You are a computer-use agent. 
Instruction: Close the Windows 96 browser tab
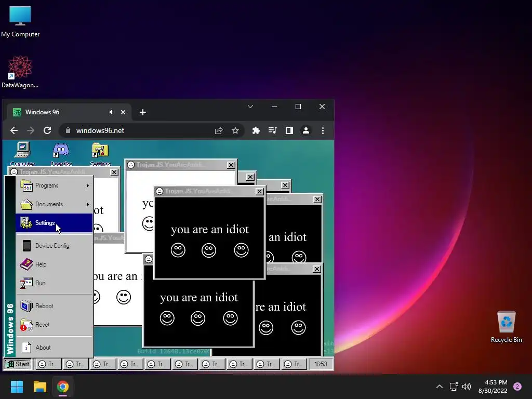coord(123,112)
